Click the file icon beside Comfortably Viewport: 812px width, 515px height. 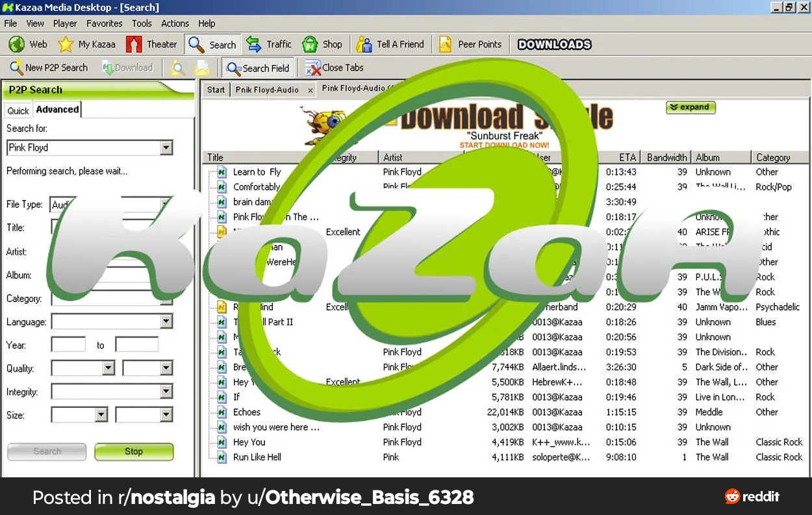point(221,187)
